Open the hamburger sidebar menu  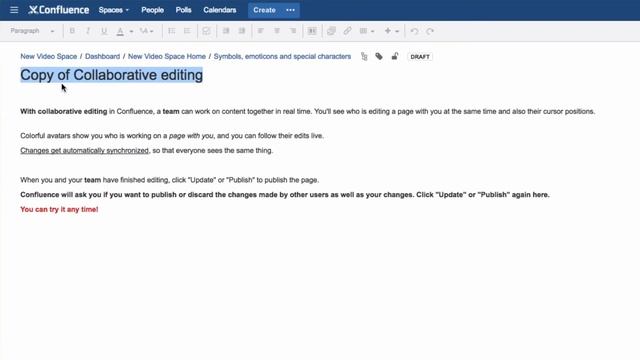[x=14, y=10]
